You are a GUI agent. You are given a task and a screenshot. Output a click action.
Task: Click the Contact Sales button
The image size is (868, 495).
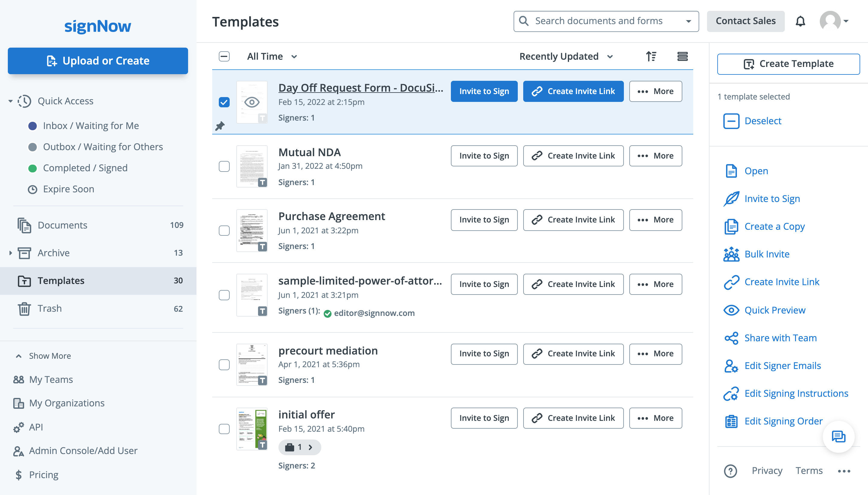pyautogui.click(x=745, y=21)
